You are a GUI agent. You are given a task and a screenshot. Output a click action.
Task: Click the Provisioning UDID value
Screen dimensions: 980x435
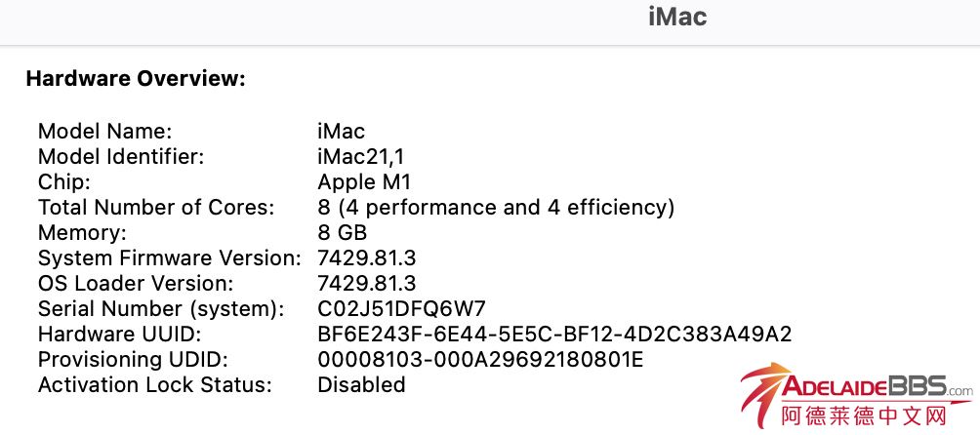480,359
